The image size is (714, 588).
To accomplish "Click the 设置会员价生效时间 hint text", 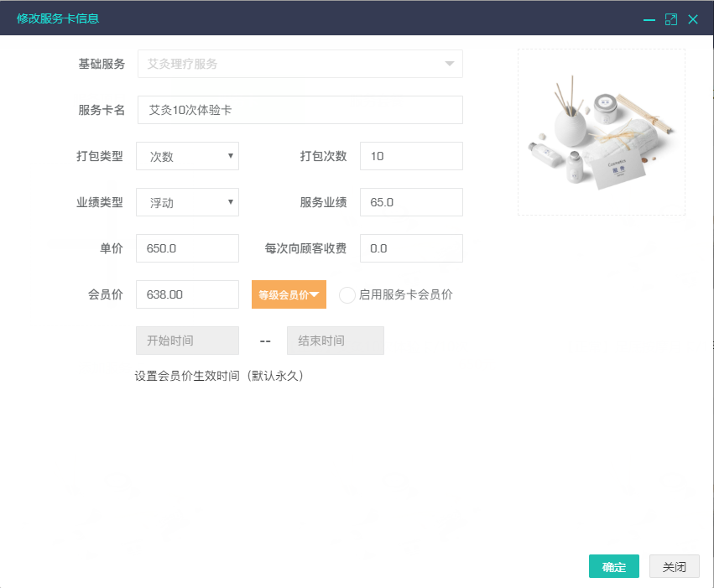I will pyautogui.click(x=219, y=376).
